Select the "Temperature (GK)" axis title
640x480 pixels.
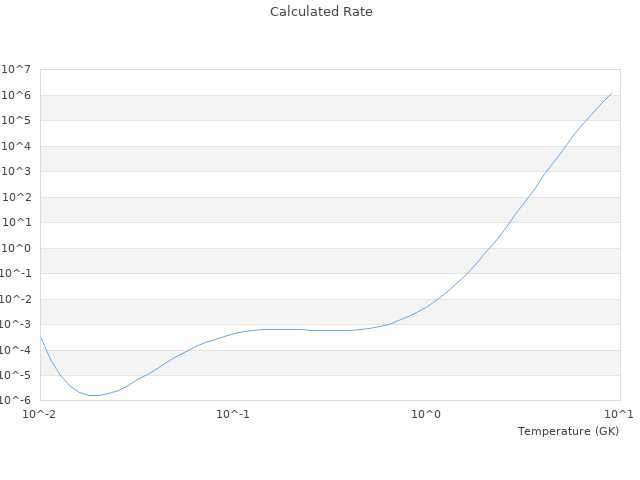pos(568,431)
